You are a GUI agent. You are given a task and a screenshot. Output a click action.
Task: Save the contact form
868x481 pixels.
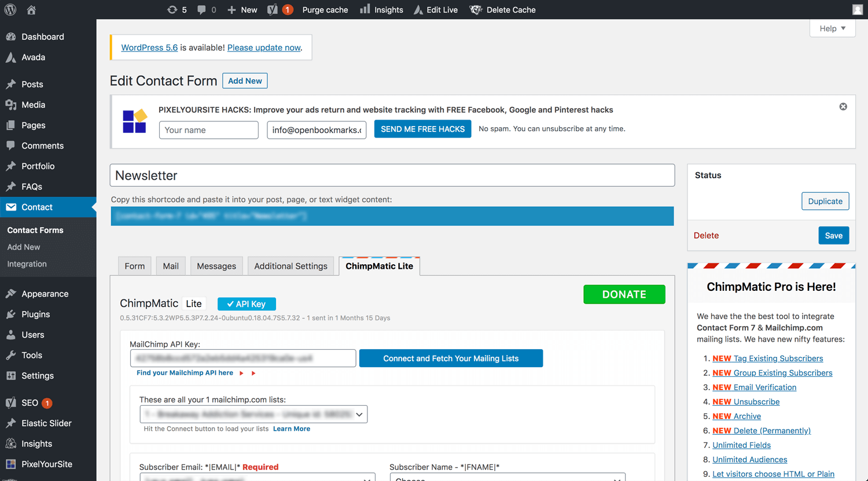coord(833,235)
